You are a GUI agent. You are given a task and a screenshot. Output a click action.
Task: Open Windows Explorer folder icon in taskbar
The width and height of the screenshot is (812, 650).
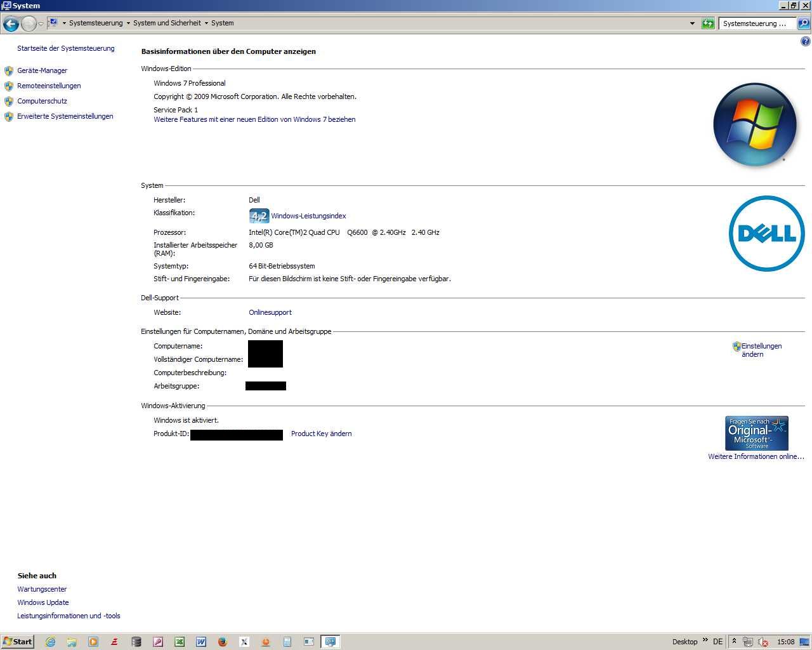tap(72, 642)
